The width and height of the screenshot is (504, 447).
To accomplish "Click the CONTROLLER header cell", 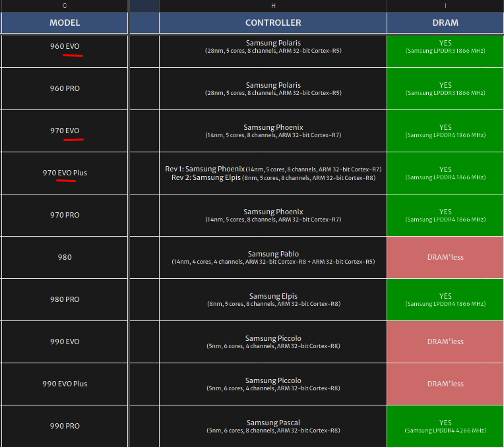I will pos(273,23).
